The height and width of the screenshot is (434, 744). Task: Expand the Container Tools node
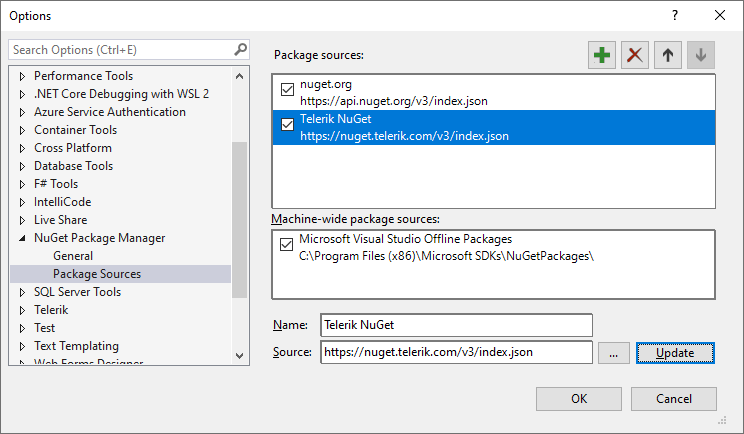22,130
